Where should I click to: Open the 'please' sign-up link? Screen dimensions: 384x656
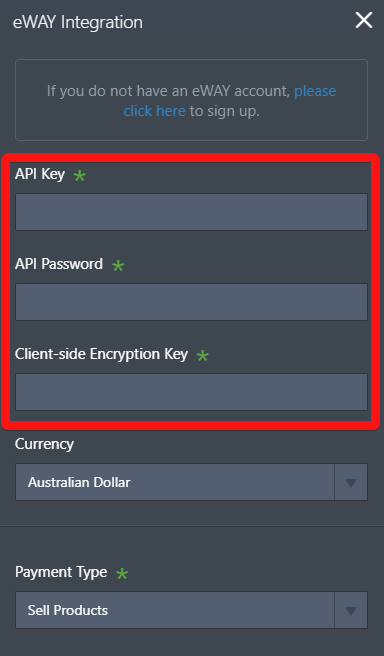[315, 91]
